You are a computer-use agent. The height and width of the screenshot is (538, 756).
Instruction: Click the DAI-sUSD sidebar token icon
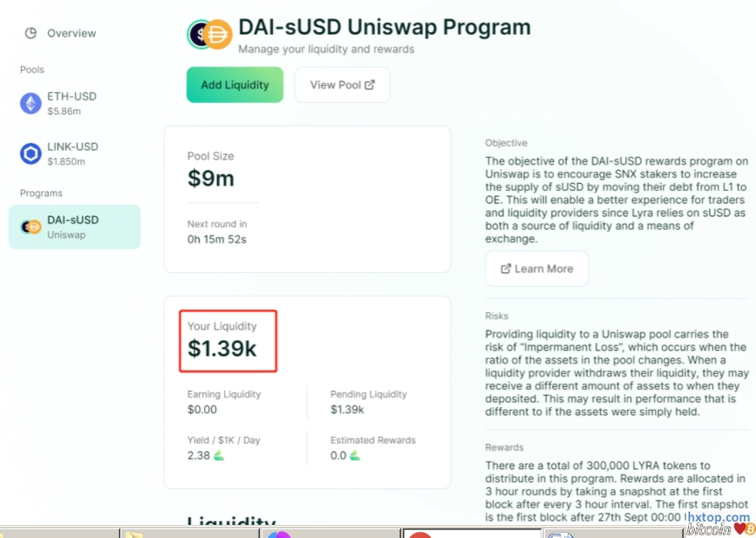pyautogui.click(x=31, y=227)
